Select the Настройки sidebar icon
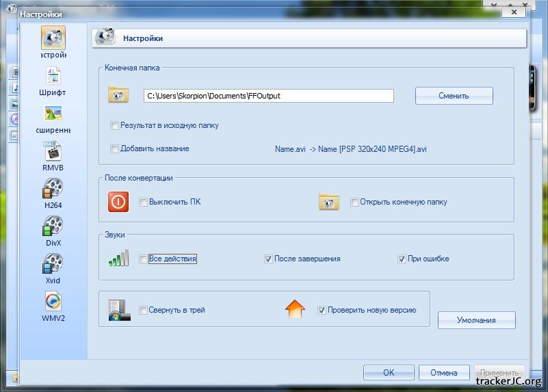The width and height of the screenshot is (548, 392). click(x=53, y=39)
